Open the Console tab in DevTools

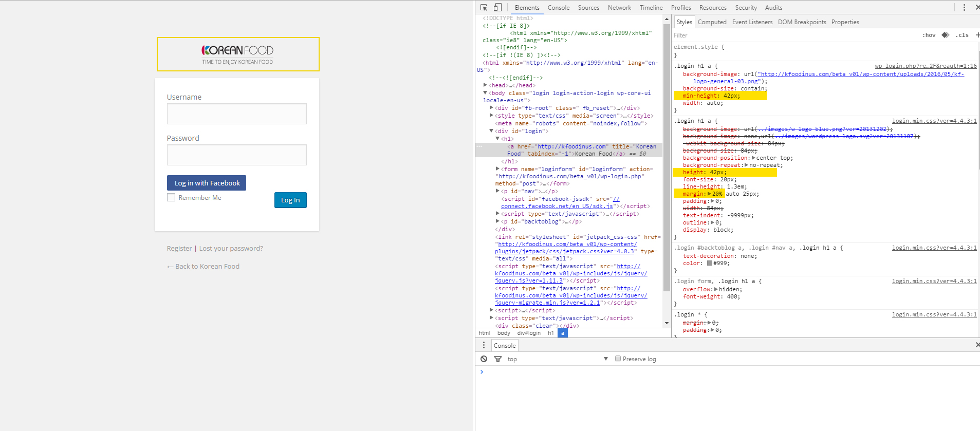click(x=559, y=8)
